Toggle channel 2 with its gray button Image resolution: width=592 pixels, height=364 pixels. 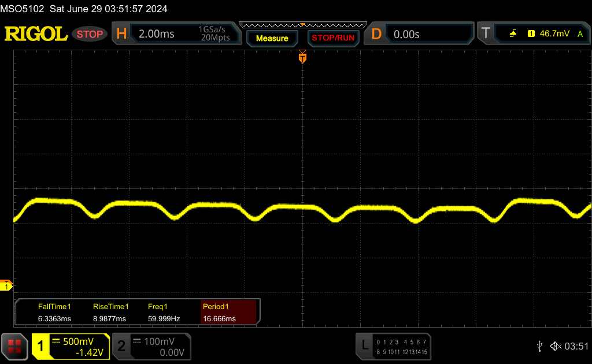[x=121, y=346]
